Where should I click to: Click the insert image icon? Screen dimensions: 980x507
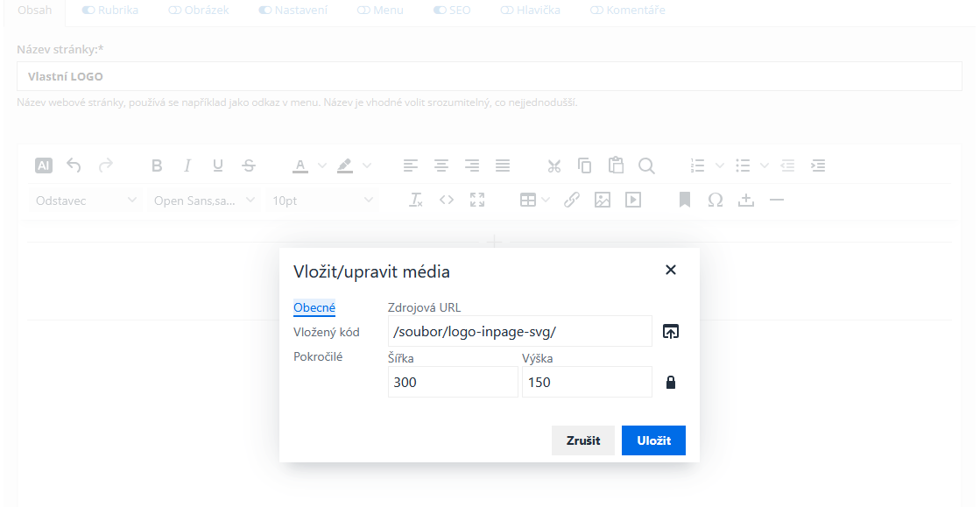pos(603,201)
